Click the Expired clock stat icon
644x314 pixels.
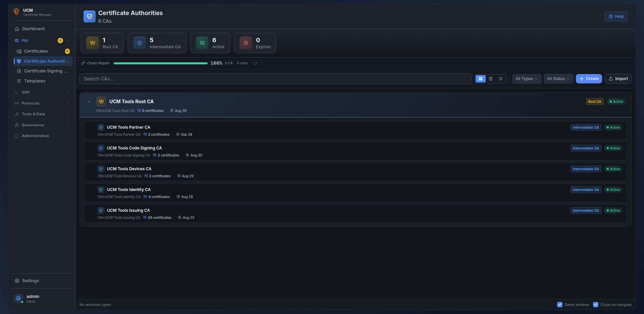(x=246, y=43)
